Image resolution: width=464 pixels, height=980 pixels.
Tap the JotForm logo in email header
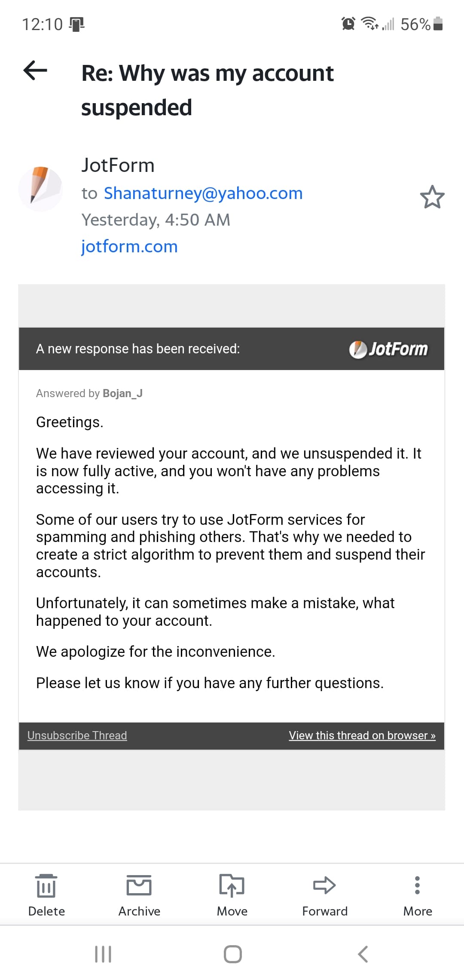[x=388, y=349]
